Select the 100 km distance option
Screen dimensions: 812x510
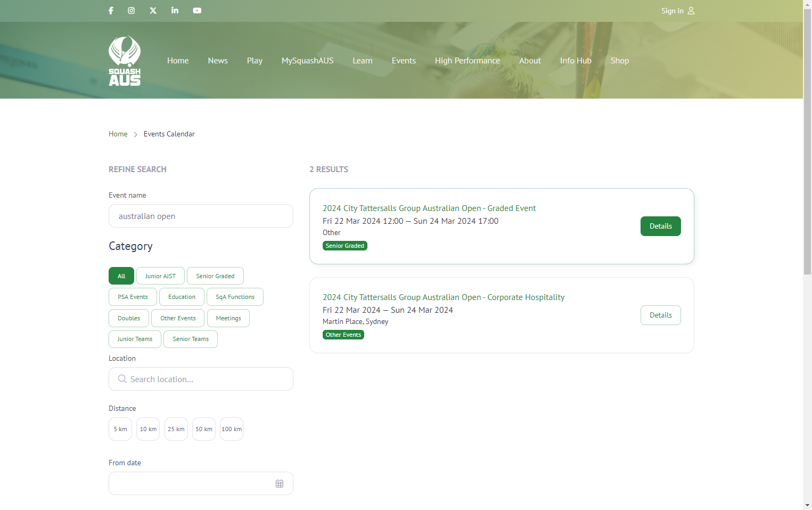(232, 429)
